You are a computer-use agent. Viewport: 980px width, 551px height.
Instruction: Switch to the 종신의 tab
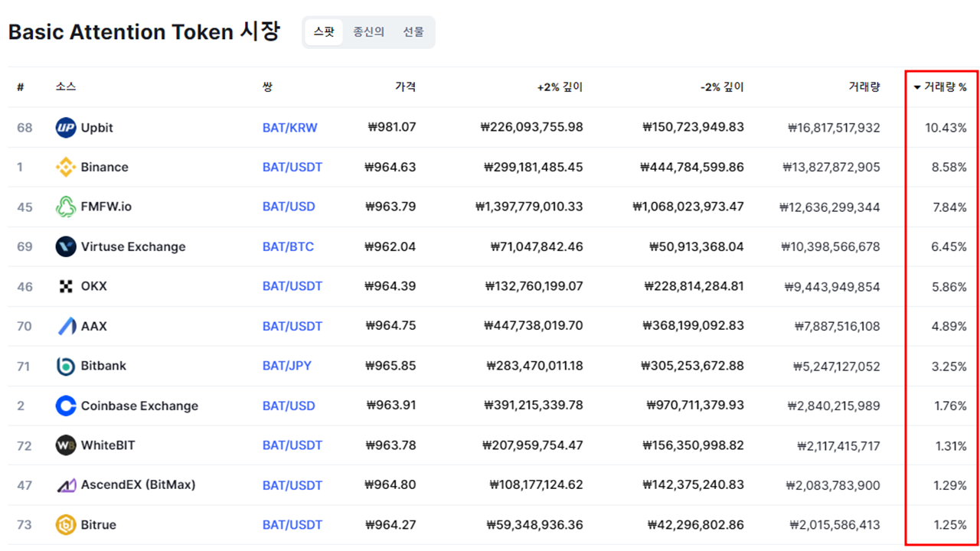click(368, 32)
